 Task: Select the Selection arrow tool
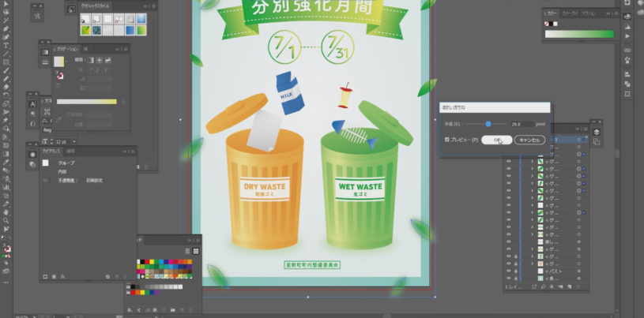6,4
